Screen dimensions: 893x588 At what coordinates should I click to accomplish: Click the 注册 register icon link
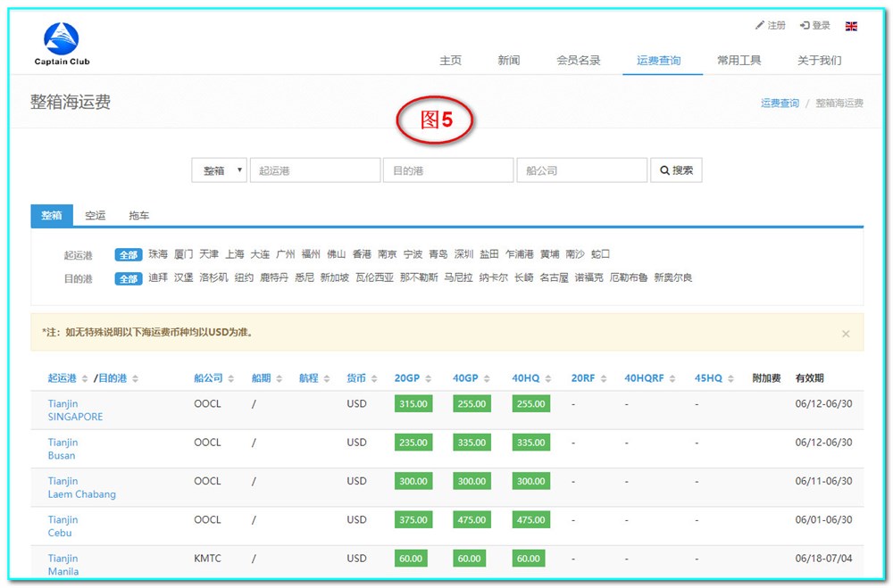[x=770, y=26]
